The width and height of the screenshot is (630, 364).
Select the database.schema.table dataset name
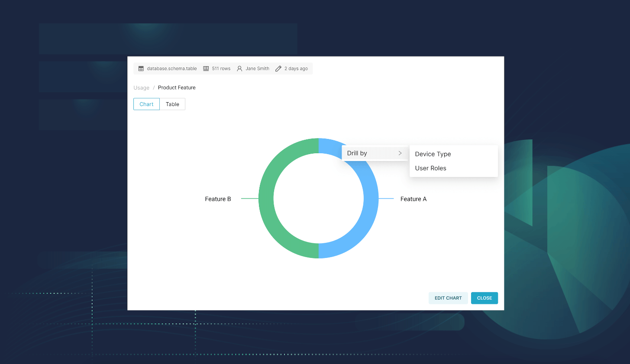[171, 68]
